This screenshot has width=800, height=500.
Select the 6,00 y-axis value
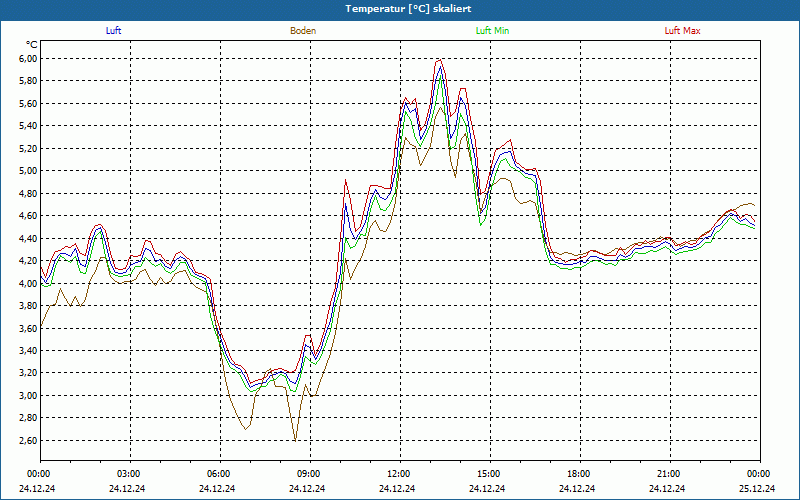pyautogui.click(x=27, y=58)
